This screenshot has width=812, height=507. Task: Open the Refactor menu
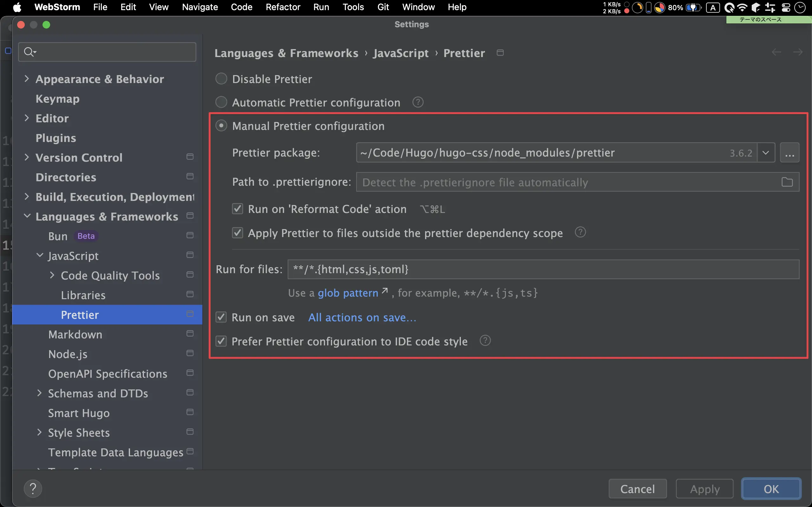click(283, 7)
